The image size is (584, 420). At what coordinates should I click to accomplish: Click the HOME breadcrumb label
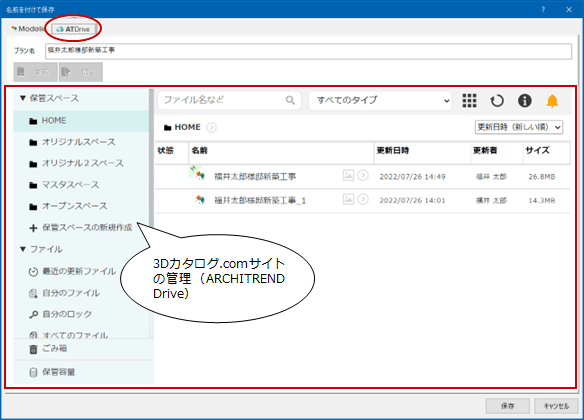187,127
